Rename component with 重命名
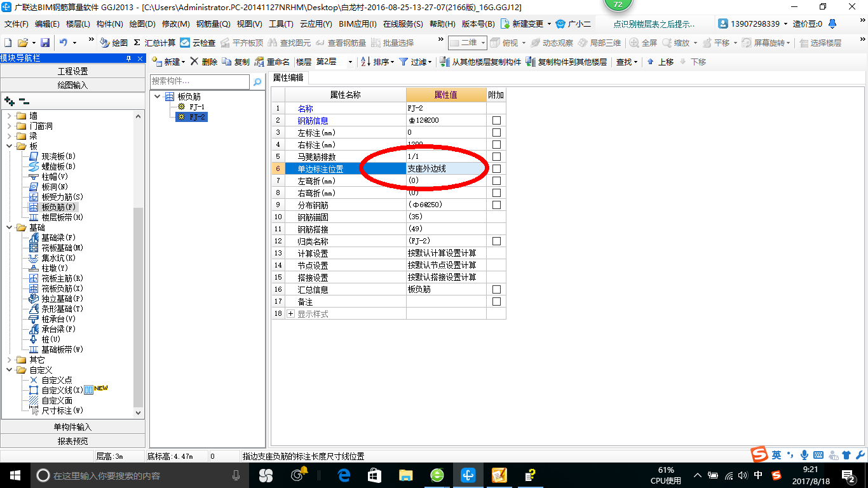Screen dimensions: 868x488 pyautogui.click(x=272, y=62)
